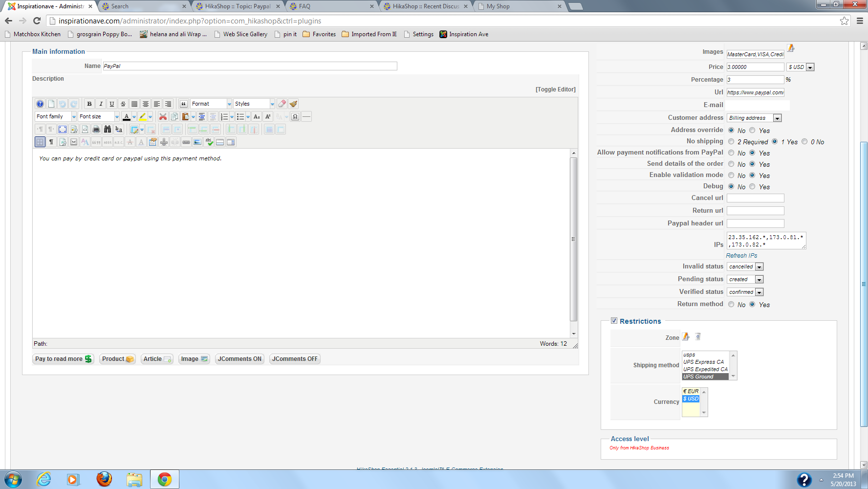
Task: Open the Styles dropdown in editor
Action: click(254, 104)
